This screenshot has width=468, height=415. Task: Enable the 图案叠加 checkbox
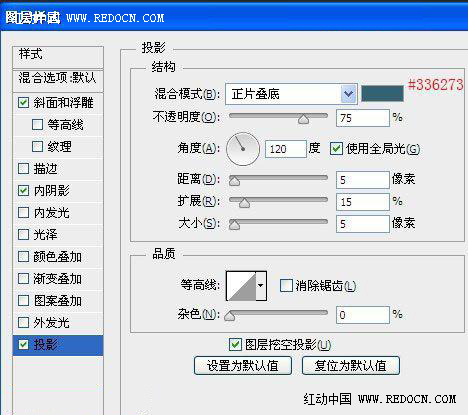(23, 301)
